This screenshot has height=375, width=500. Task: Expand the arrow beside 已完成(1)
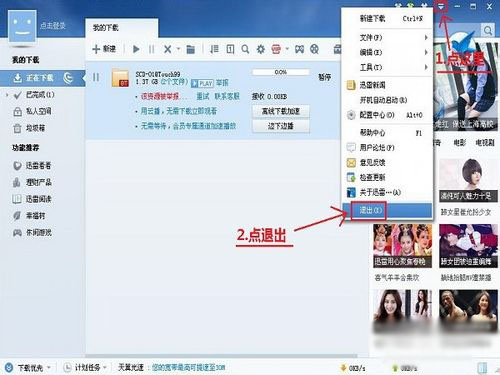pos(7,95)
